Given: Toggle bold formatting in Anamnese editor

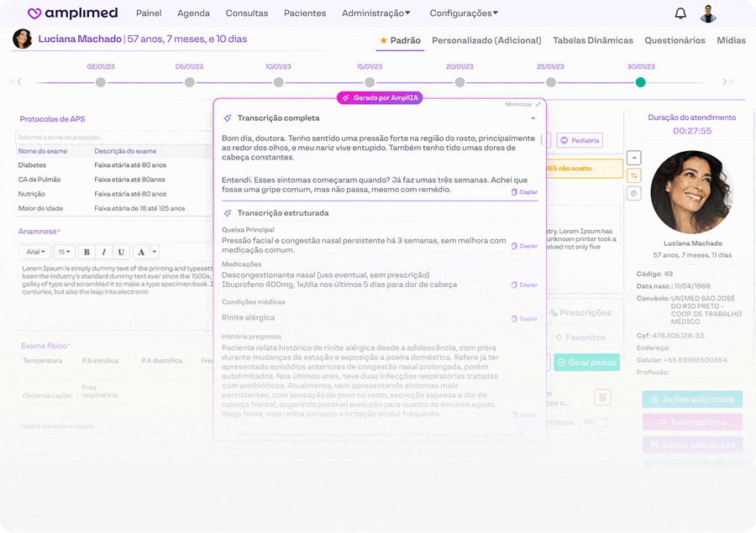Looking at the screenshot, I should tap(87, 252).
